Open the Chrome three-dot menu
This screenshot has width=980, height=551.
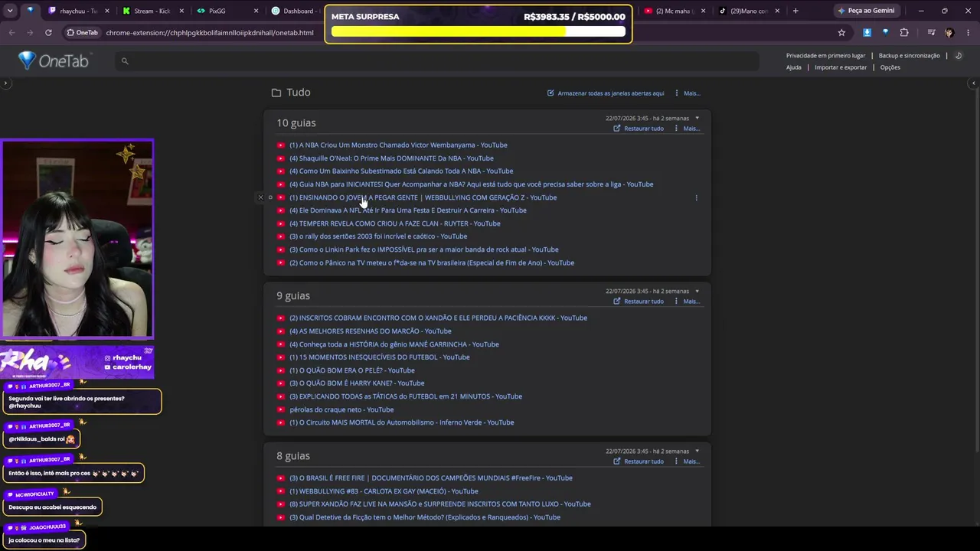point(969,33)
